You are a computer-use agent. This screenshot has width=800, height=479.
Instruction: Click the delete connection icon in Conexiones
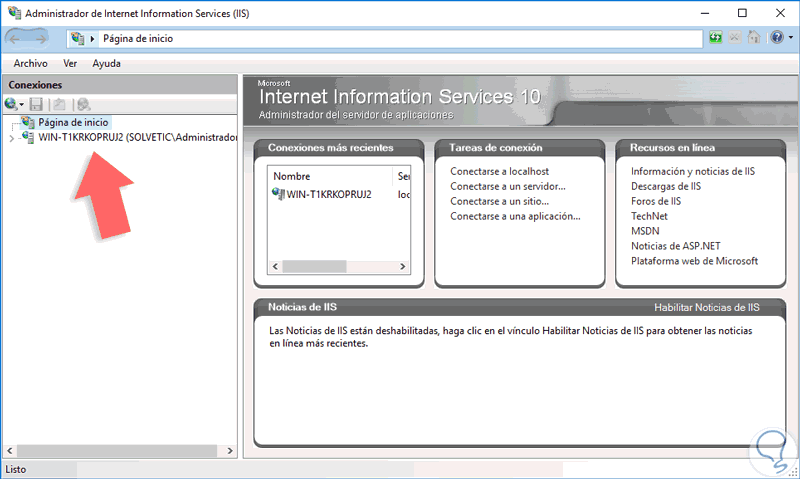(x=83, y=105)
